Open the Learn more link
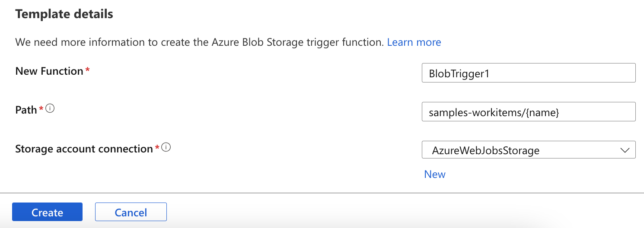This screenshot has width=644, height=228. coord(414,42)
